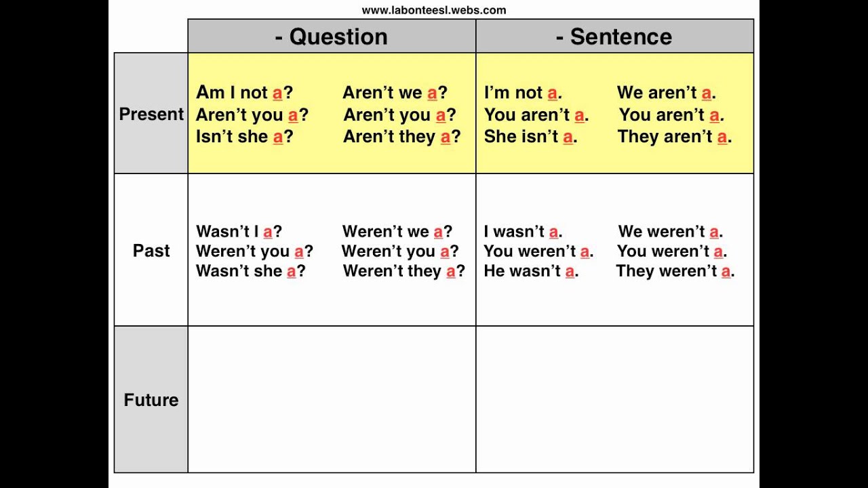Click the "- Question" column header
The width and height of the screenshot is (868, 488).
click(x=332, y=37)
